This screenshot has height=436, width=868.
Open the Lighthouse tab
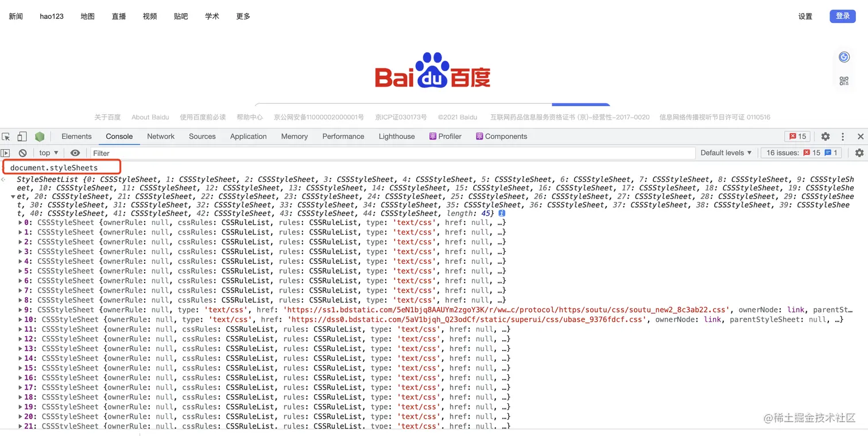pos(397,137)
